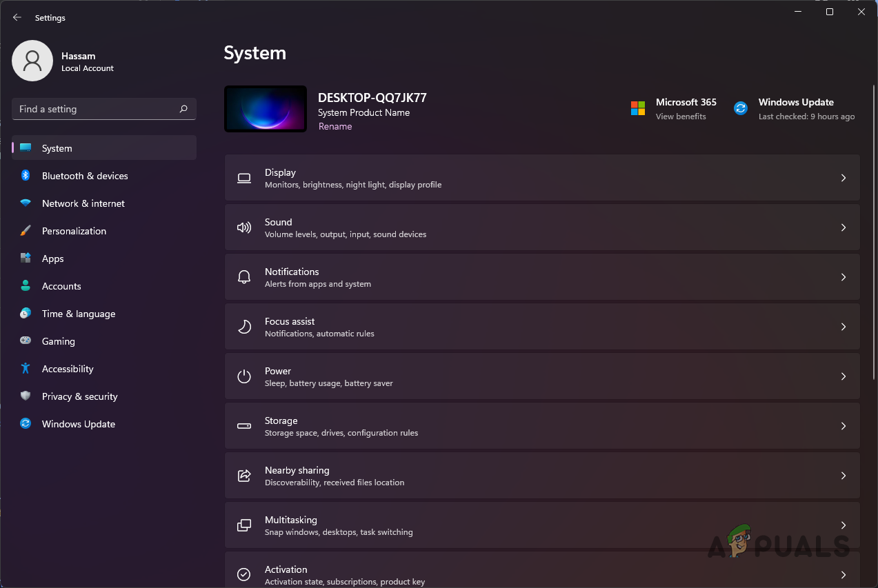Screen dimensions: 878x588
Task: Click the Multitasking windows icon
Action: (x=244, y=525)
